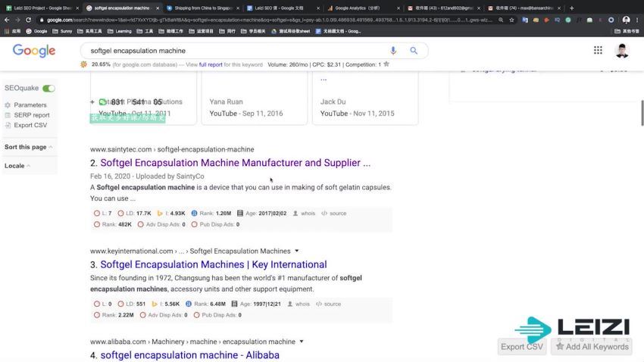Click Alexa rank icon in keyinternational metrics
Image resolution: width=644 pixels, height=362 pixels.
point(189,304)
